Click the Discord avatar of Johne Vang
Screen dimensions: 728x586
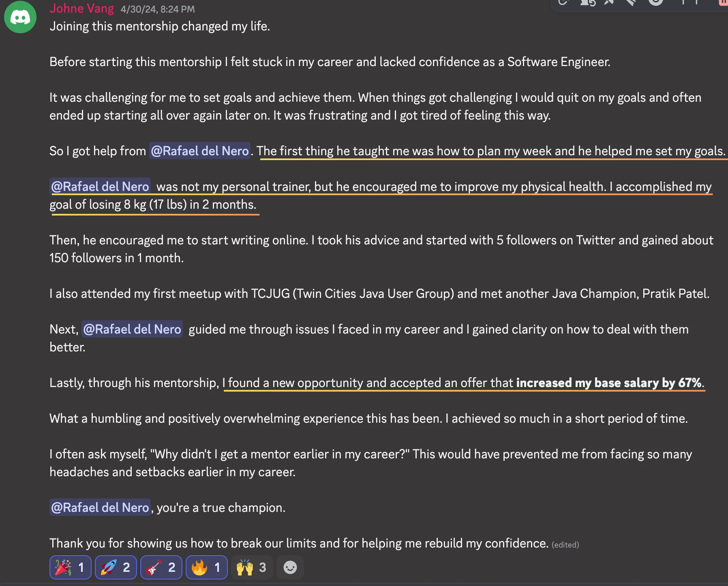point(20,17)
